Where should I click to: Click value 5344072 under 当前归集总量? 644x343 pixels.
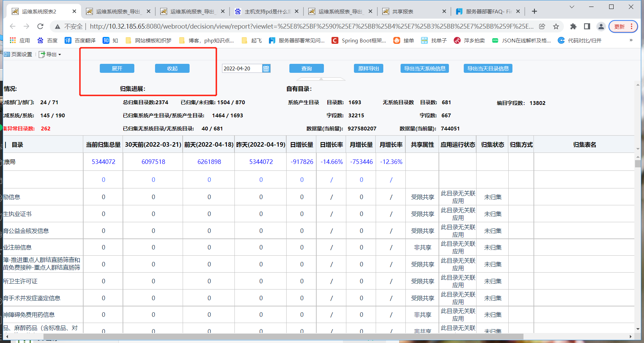(x=103, y=161)
